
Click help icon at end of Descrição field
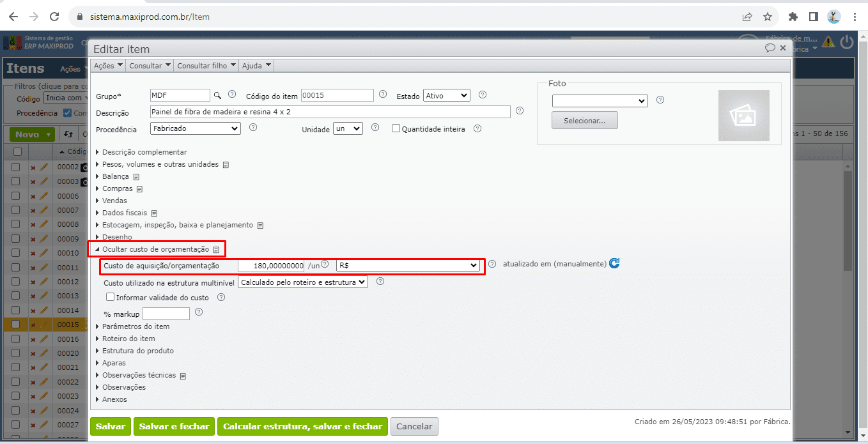pyautogui.click(x=520, y=111)
